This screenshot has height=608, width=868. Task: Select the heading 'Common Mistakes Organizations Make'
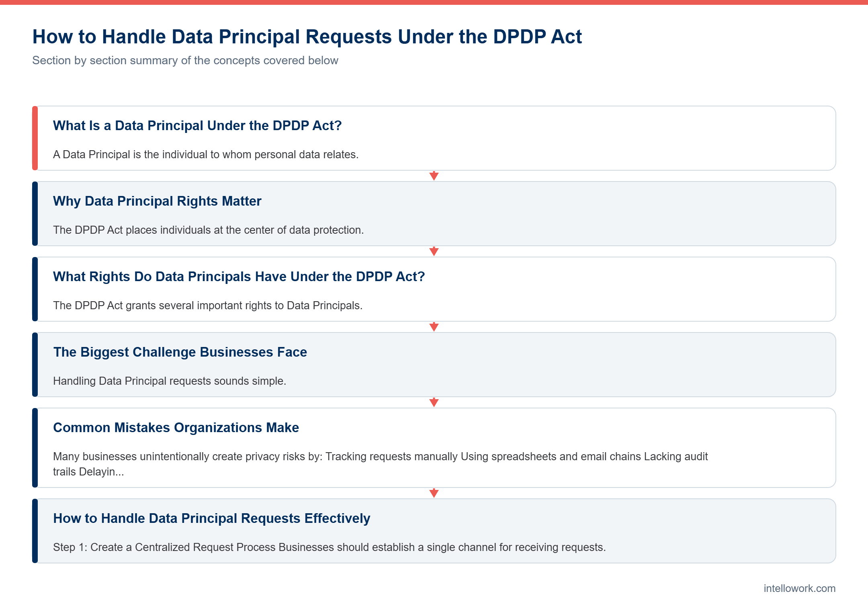(x=176, y=428)
